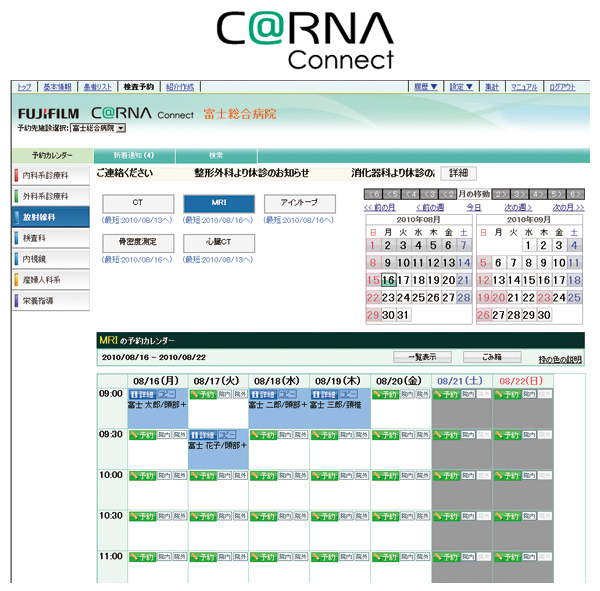Choose the 骨密度測定 exam button
The height and width of the screenshot is (591, 600).
point(138,243)
